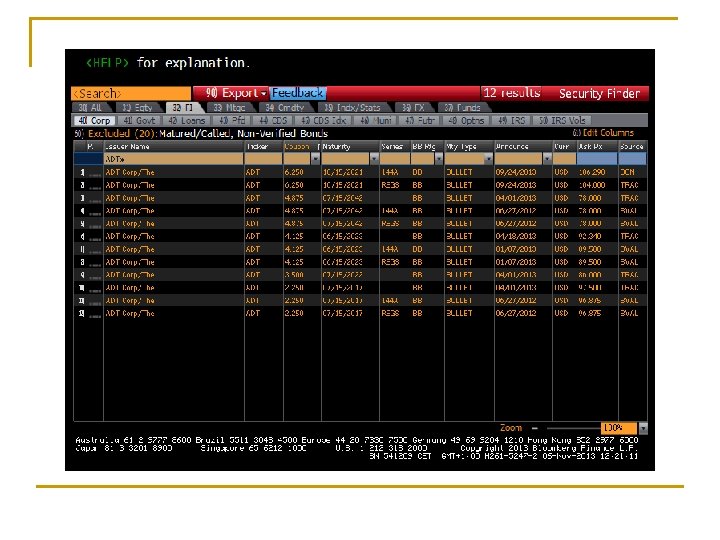Viewport: 720px width, 540px height.
Task: Select the Corp sub-tab
Action: pyautogui.click(x=95, y=120)
